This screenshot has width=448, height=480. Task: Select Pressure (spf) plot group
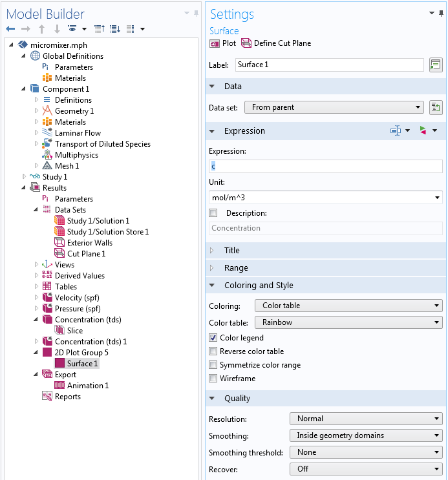pos(78,309)
